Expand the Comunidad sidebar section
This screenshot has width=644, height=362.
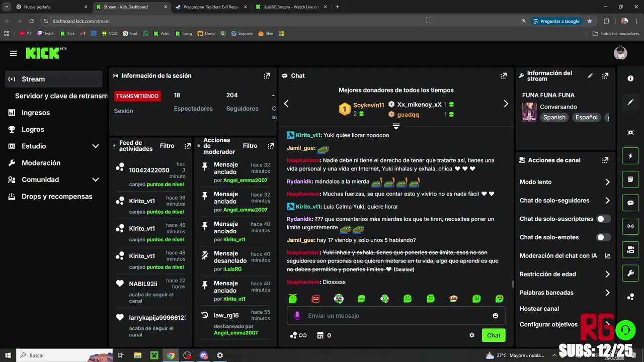pyautogui.click(x=96, y=179)
